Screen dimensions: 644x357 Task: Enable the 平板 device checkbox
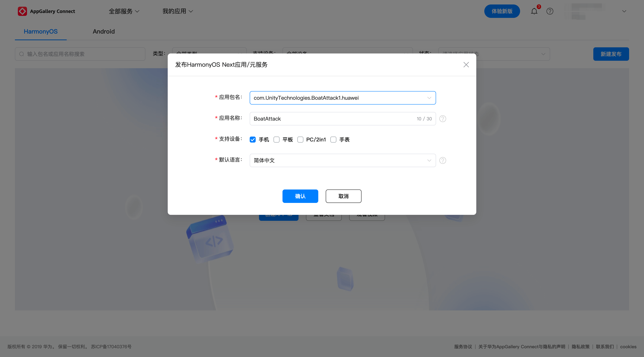tap(276, 140)
